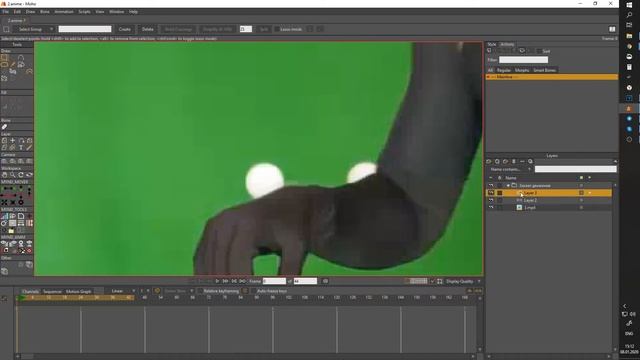Select the Mainline action row
This screenshot has width=640, height=360.
552,77
